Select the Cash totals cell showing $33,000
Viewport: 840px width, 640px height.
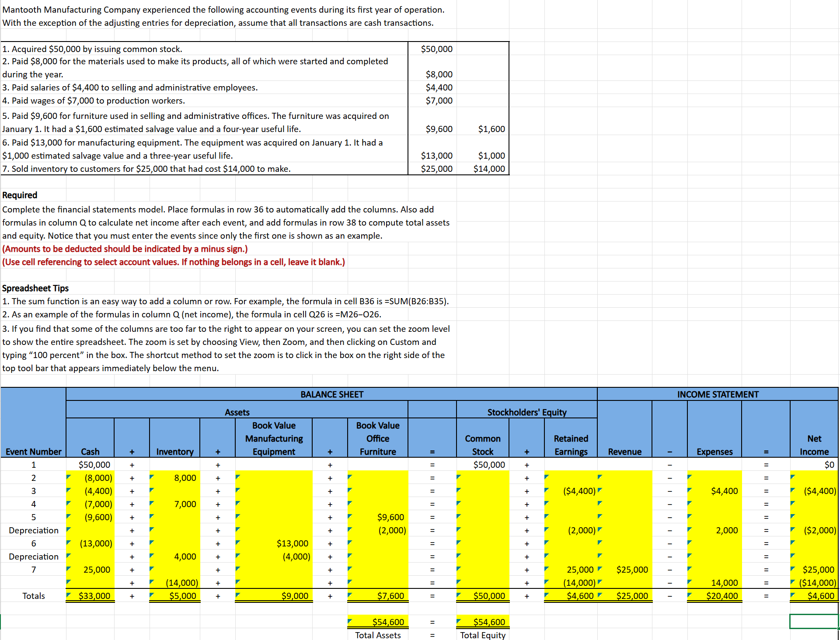coord(91,595)
